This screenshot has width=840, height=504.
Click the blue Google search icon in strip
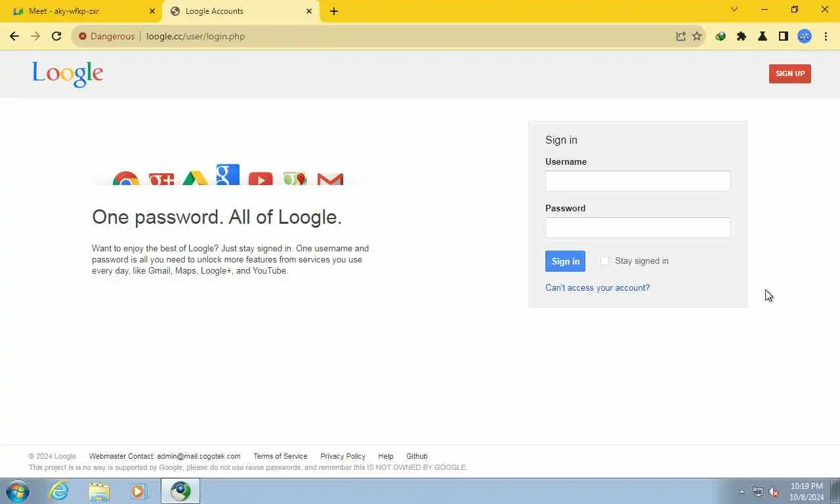228,175
